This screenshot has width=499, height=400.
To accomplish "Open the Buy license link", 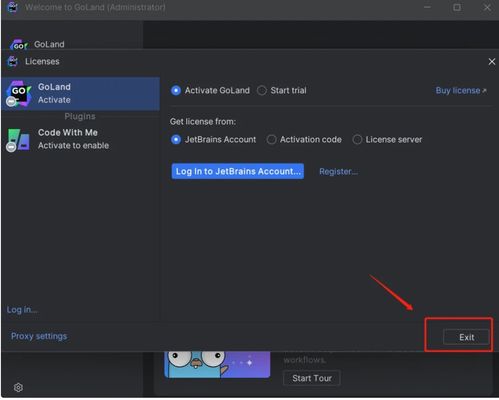I will (461, 90).
